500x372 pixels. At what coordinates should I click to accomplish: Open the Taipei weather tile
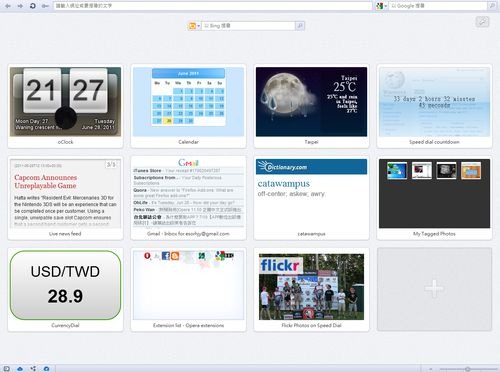pos(311,106)
